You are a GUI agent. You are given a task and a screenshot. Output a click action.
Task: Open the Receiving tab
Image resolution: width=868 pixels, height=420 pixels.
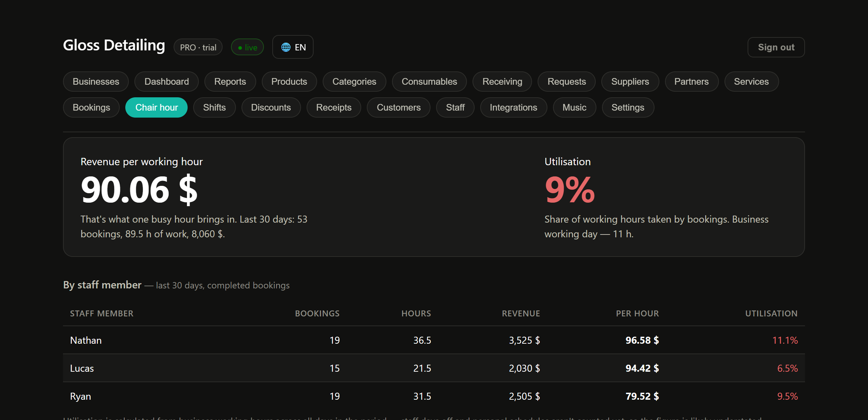pos(502,82)
